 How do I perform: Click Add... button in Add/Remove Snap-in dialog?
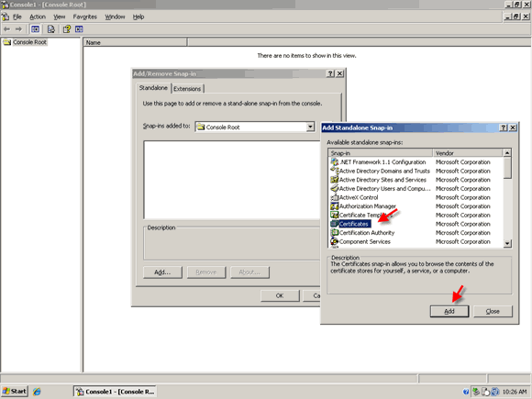(x=162, y=272)
